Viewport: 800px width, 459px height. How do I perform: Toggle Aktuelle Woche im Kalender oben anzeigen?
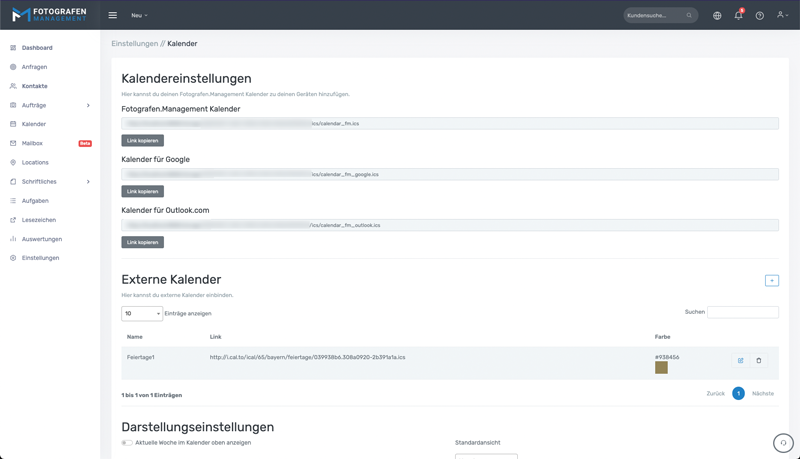(127, 442)
